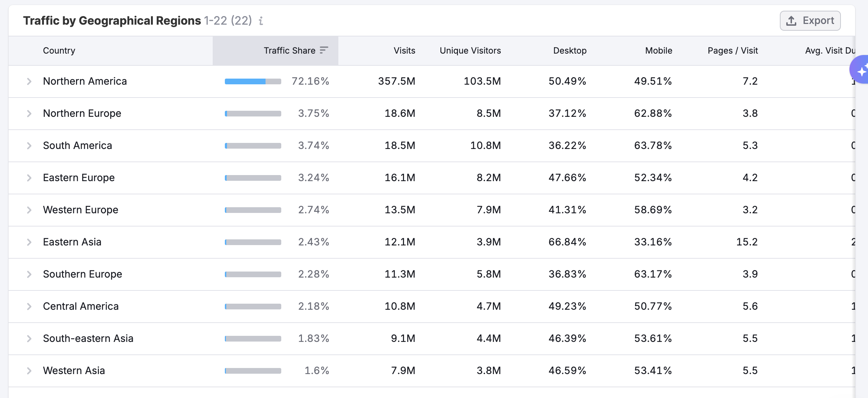Select the Country column header
This screenshot has width=868, height=398.
59,50
